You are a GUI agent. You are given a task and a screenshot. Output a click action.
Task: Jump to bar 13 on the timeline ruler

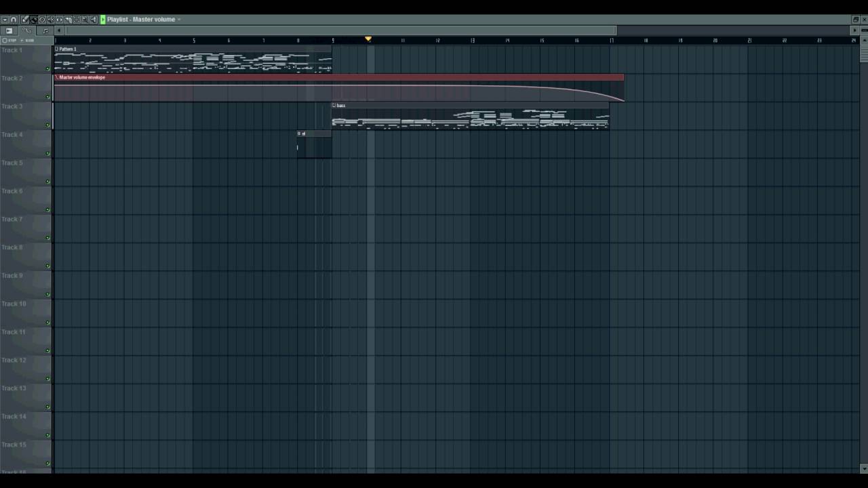coord(472,41)
